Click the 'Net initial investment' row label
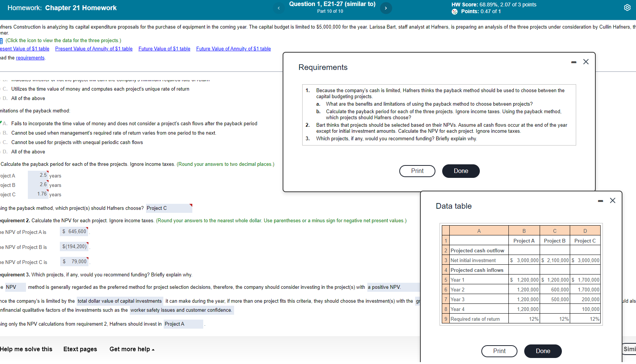636x364 pixels. 473,261
